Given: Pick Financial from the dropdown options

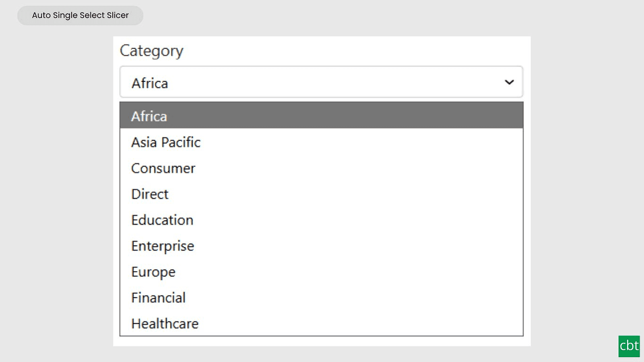Looking at the screenshot, I should (158, 298).
